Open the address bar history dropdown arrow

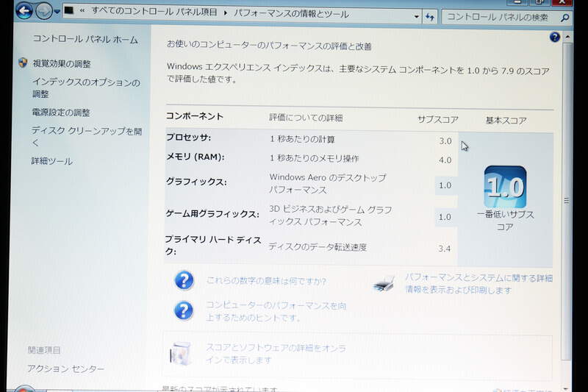tap(416, 17)
